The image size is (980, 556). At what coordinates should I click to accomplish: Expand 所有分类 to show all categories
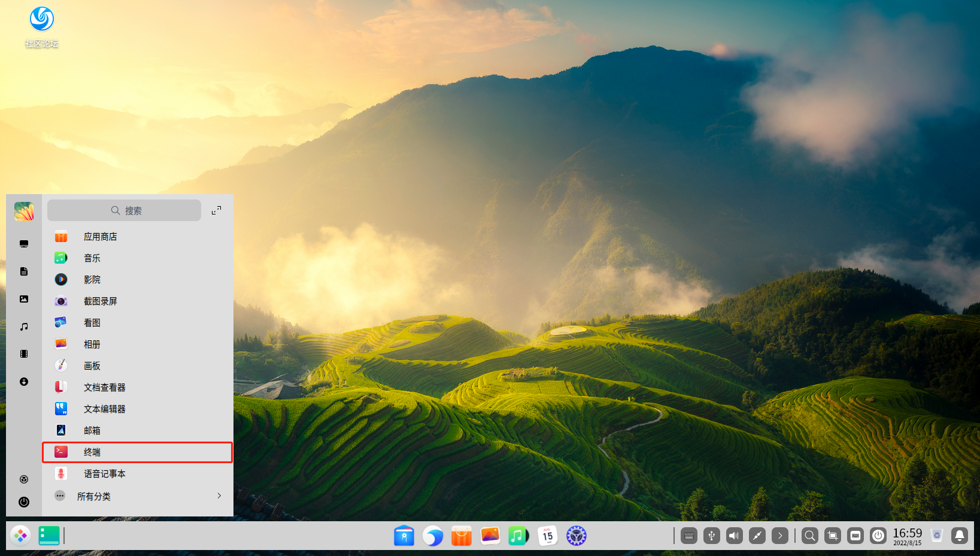(x=137, y=496)
